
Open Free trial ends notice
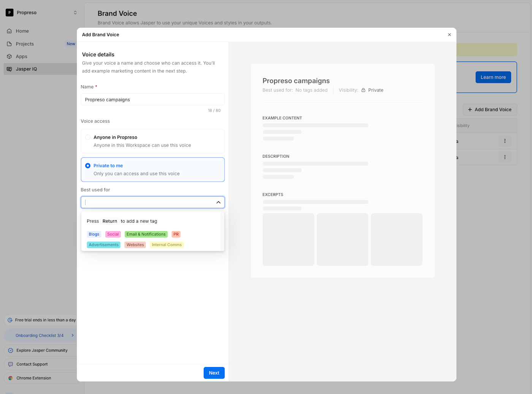41,320
